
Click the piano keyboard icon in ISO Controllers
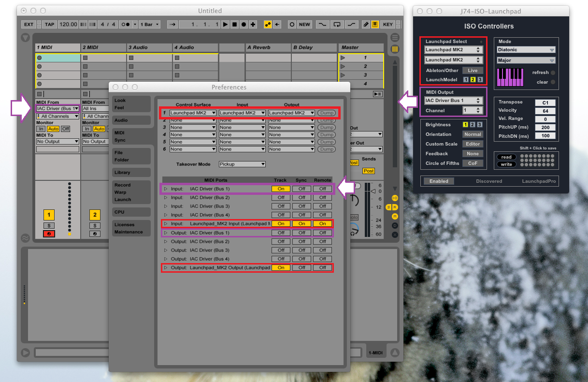510,77
